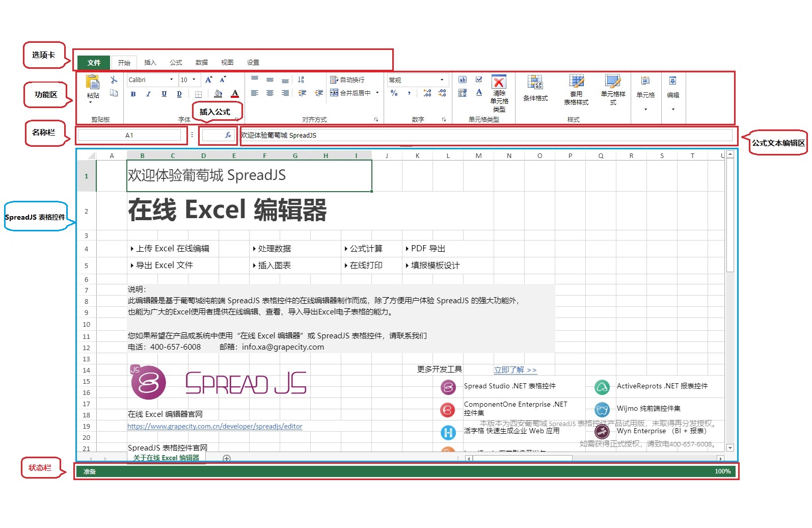
Task: Expand the merge and center dropdown arrow
Action: click(377, 93)
